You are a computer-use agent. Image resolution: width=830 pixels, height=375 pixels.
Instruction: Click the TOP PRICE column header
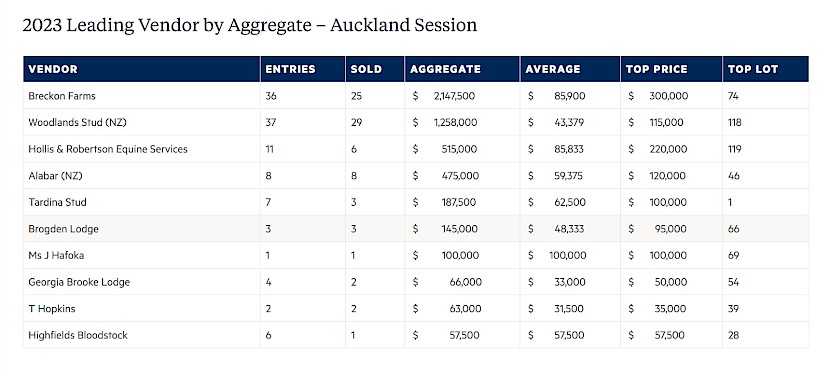point(656,69)
